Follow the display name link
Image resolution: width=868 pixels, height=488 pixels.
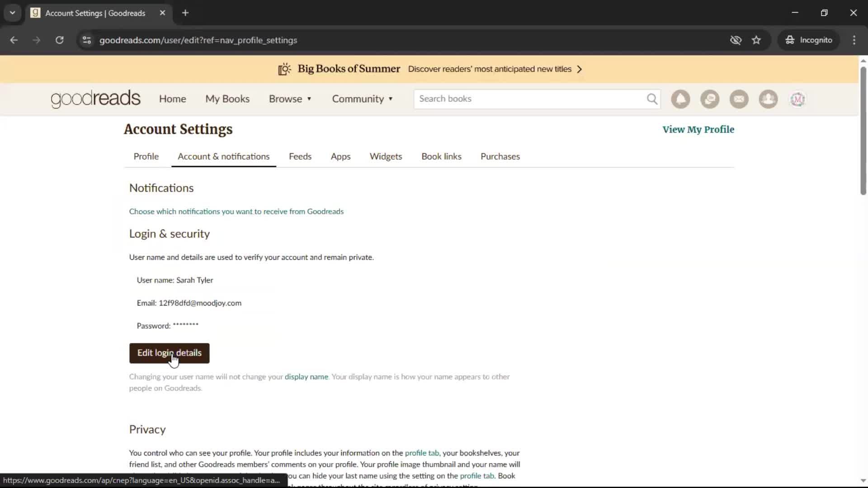click(x=306, y=377)
